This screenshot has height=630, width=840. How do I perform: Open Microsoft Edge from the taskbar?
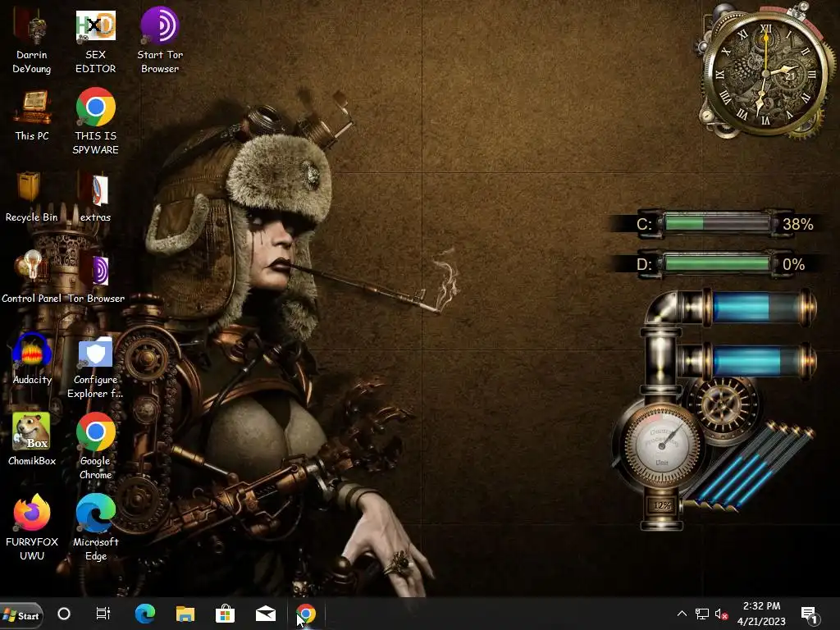pyautogui.click(x=144, y=614)
